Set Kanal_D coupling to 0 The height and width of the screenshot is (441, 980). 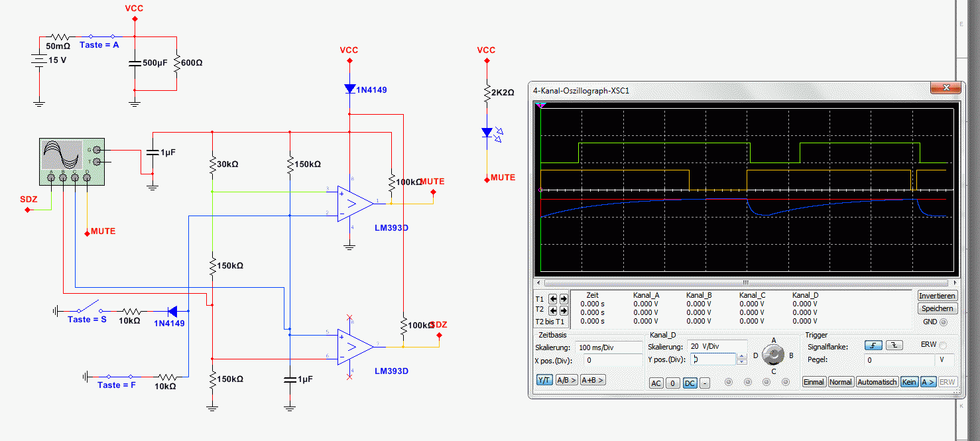click(x=672, y=383)
